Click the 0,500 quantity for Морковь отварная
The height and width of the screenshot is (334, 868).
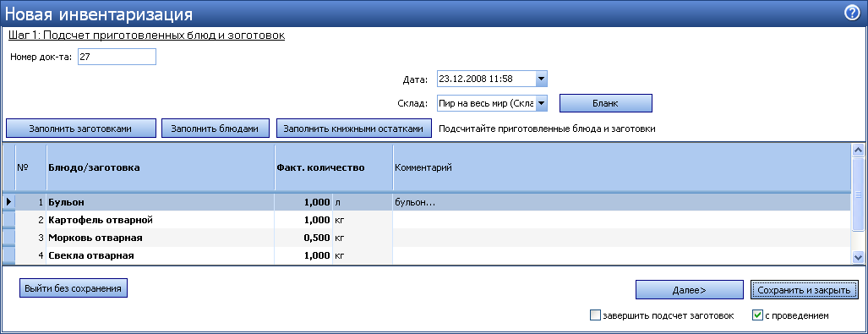coord(303,238)
